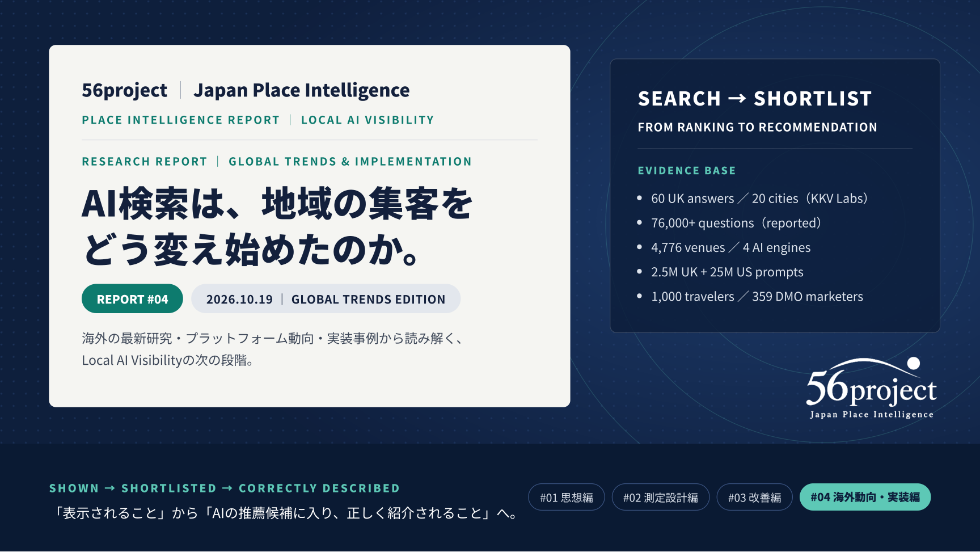Click the REPORT #04 green badge
The height and width of the screenshot is (552, 980).
132,299
